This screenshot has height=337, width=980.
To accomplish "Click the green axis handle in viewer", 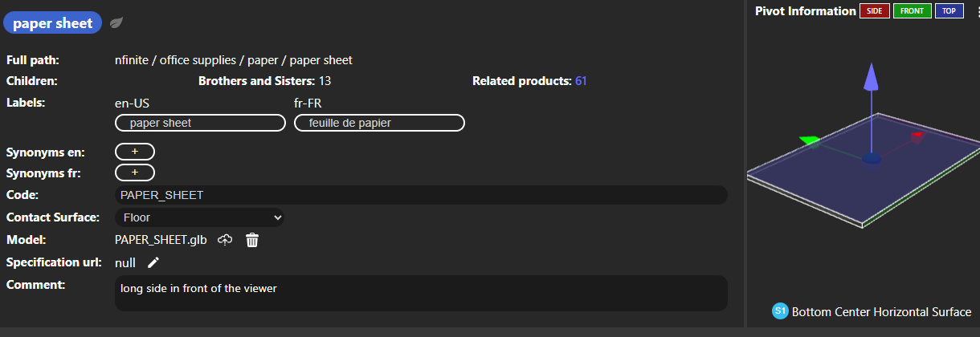I will point(809,140).
